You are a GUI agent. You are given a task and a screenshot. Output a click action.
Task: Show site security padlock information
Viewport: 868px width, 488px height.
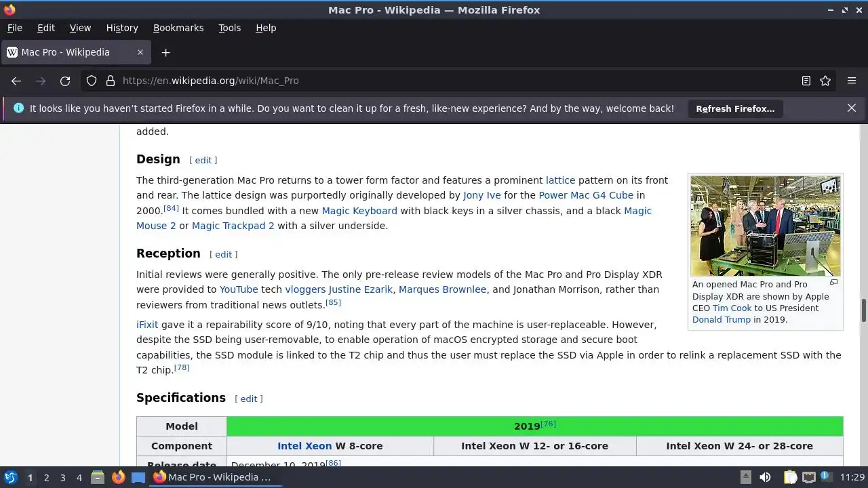pos(111,81)
